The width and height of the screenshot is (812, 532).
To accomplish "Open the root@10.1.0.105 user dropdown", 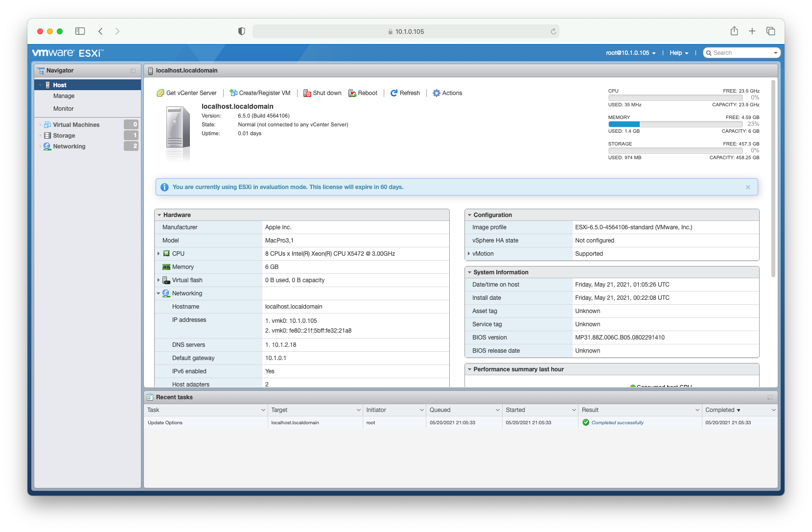I will click(x=630, y=53).
